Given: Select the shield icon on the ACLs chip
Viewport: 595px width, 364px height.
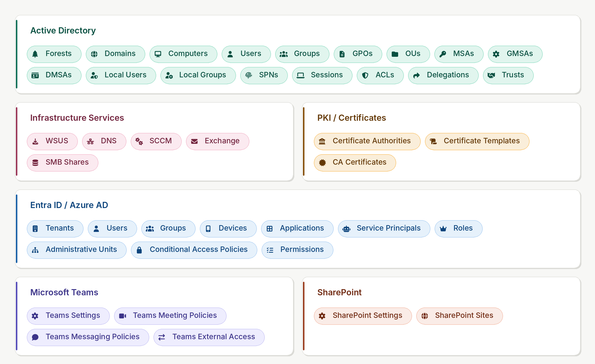Looking at the screenshot, I should 365,75.
